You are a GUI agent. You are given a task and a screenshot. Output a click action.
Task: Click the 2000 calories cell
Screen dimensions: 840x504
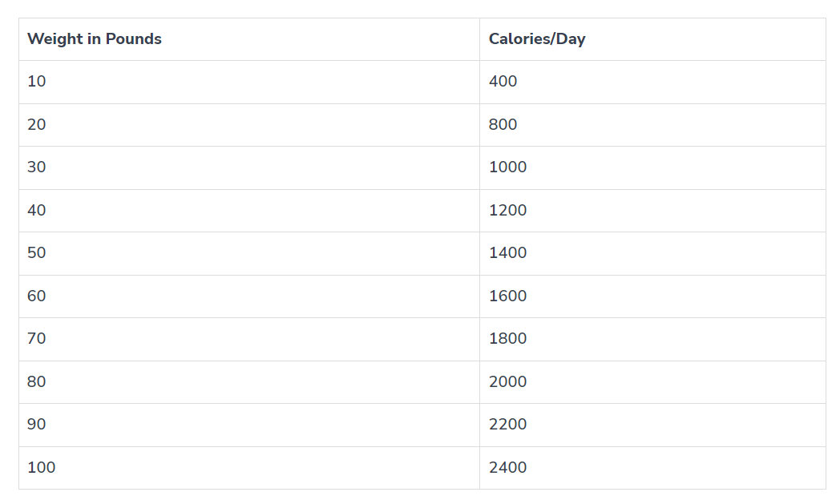tap(508, 382)
